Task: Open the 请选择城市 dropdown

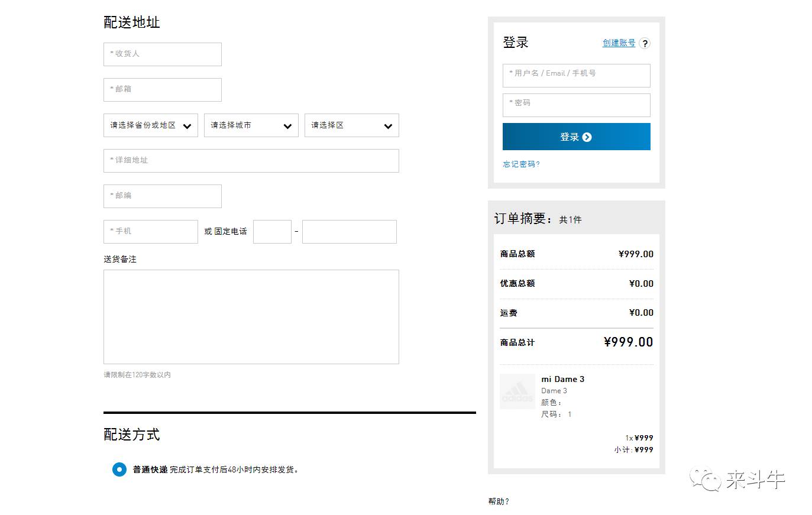Action: (x=251, y=125)
